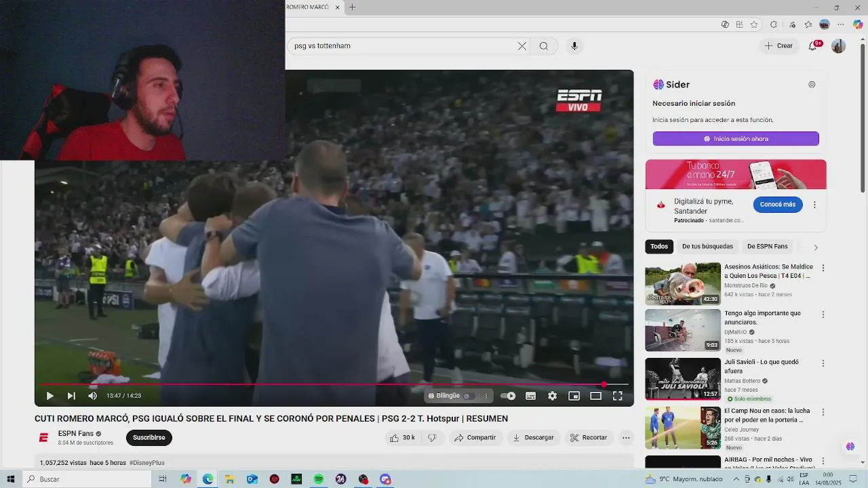
Task: Open the #DisneyPlus hashtag link
Action: [146, 463]
